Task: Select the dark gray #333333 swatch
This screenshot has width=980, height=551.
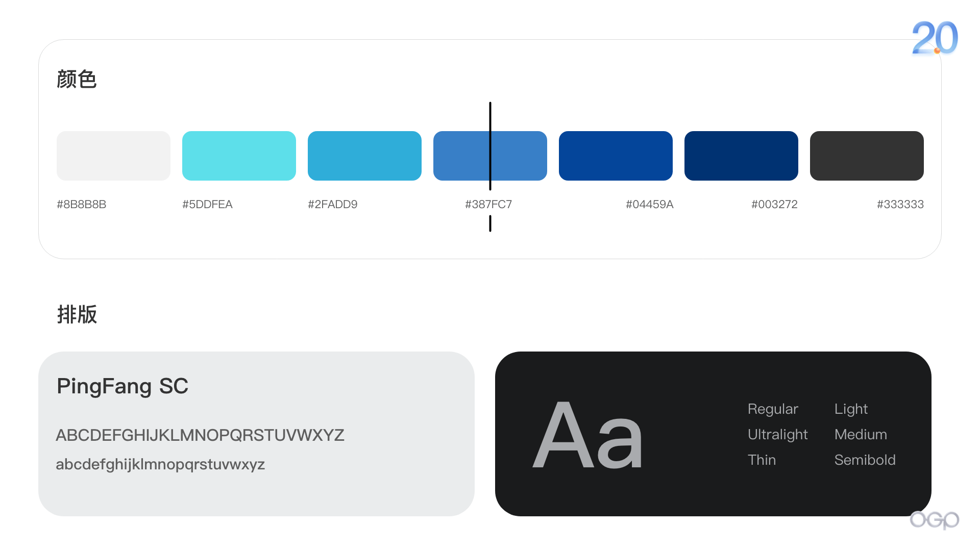Action: (x=867, y=156)
